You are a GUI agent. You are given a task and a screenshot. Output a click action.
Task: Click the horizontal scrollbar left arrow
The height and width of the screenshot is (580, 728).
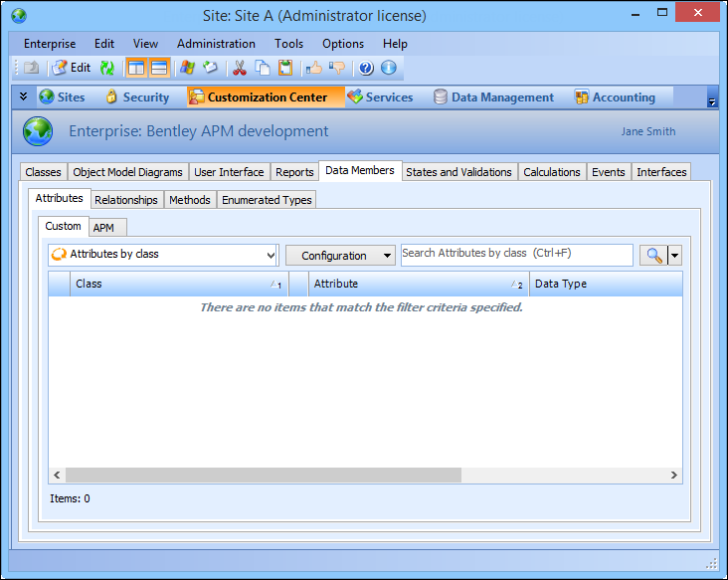(x=57, y=476)
